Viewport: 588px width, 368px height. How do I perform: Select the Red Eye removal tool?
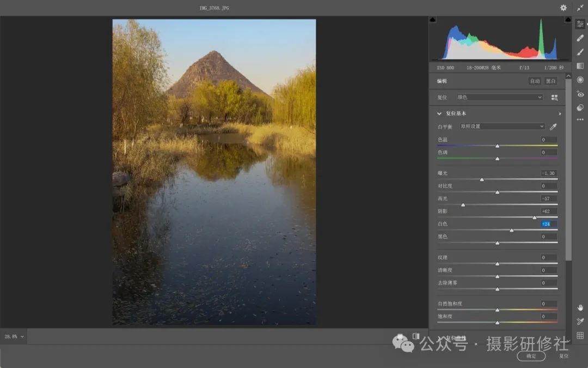580,94
